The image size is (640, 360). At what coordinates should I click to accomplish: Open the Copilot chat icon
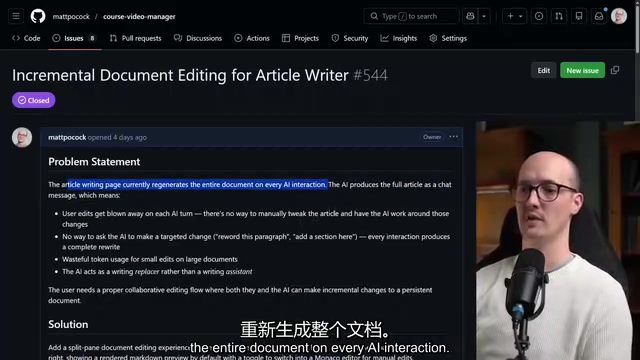tap(470, 16)
